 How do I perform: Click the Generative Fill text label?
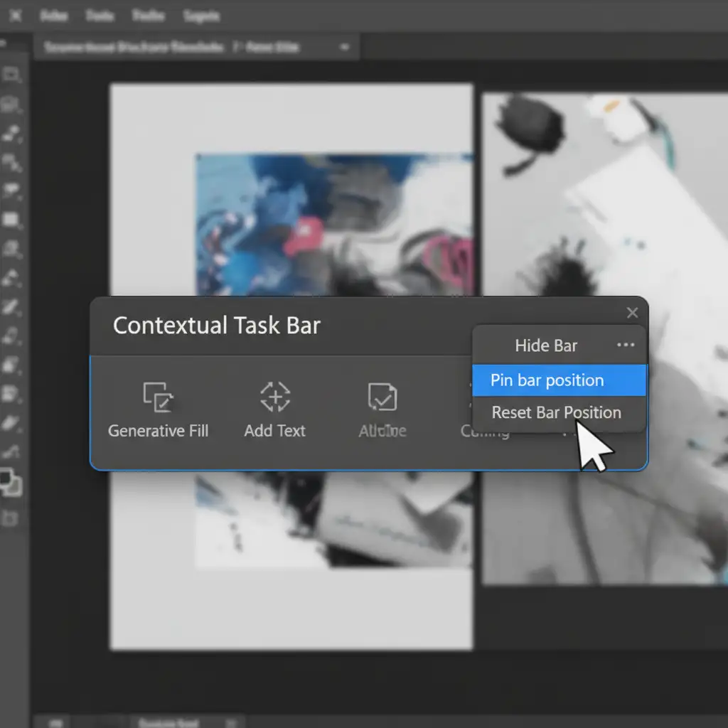tap(158, 431)
